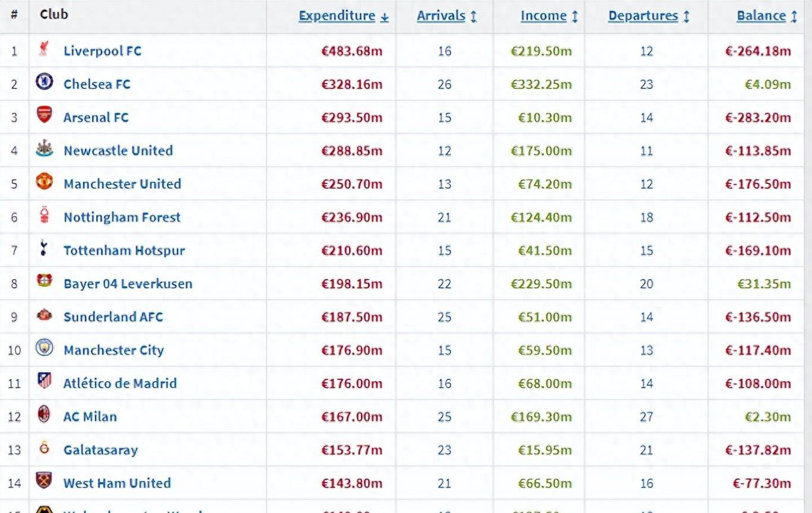Viewport: 812px width, 513px height.
Task: Click Liverpool's €483.68m expenditure cell
Action: click(351, 51)
